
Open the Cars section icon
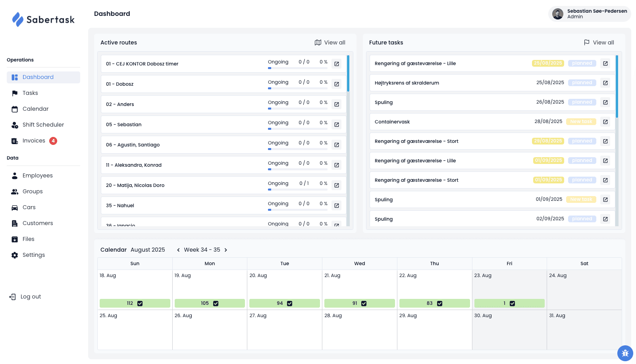point(15,207)
